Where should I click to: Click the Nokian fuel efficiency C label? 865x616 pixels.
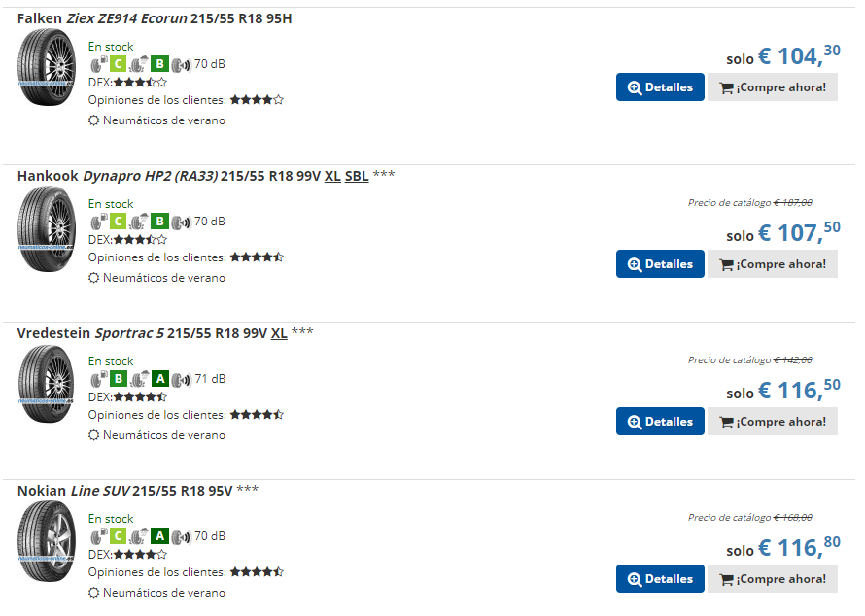pos(118,536)
